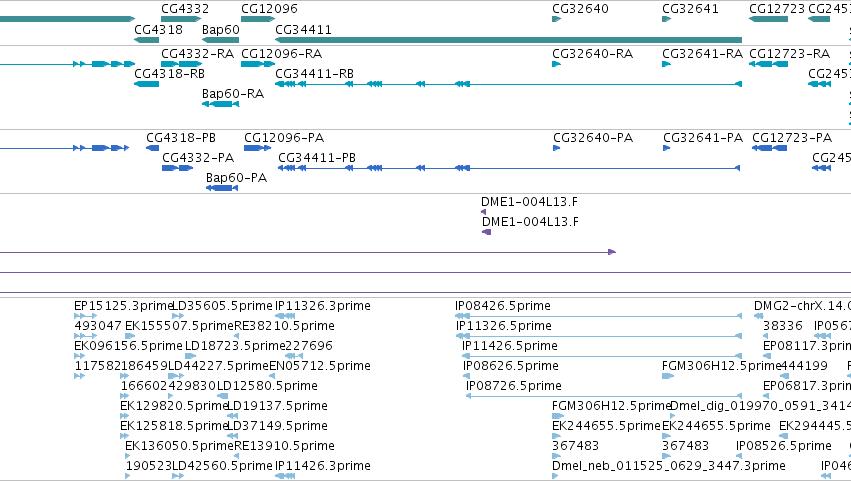Select EST label LD12580.5prime
The height and width of the screenshot is (481, 851).
[267, 386]
